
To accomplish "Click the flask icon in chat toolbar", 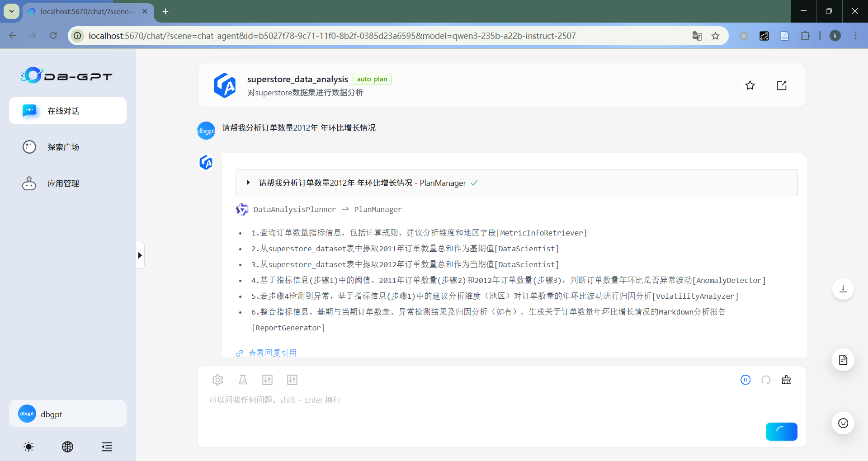I will click(243, 380).
